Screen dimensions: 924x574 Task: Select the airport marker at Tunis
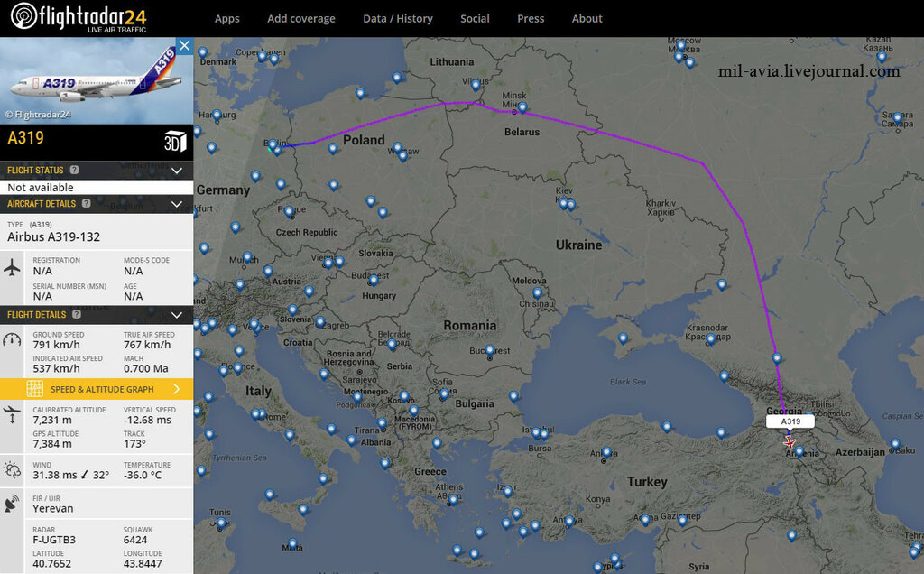(221, 523)
